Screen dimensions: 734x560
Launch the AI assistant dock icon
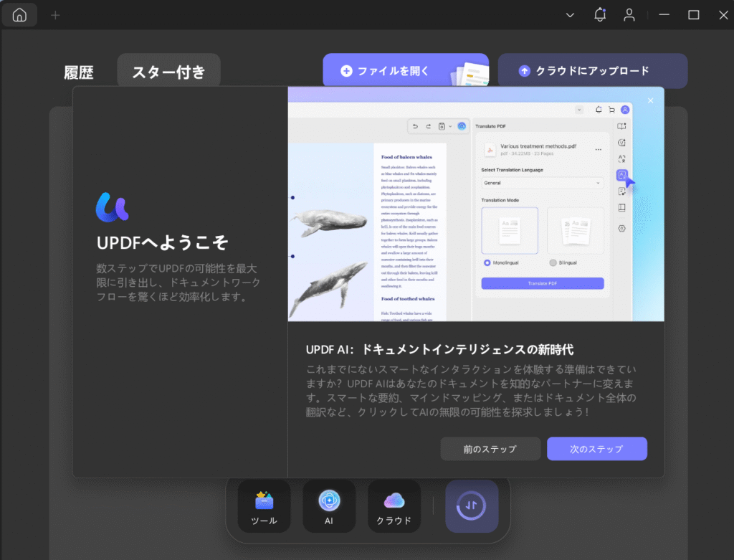point(329,506)
